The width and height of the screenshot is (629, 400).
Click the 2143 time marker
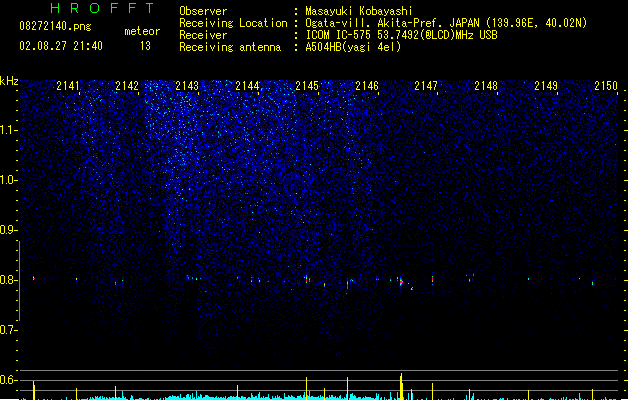pyautogui.click(x=187, y=85)
